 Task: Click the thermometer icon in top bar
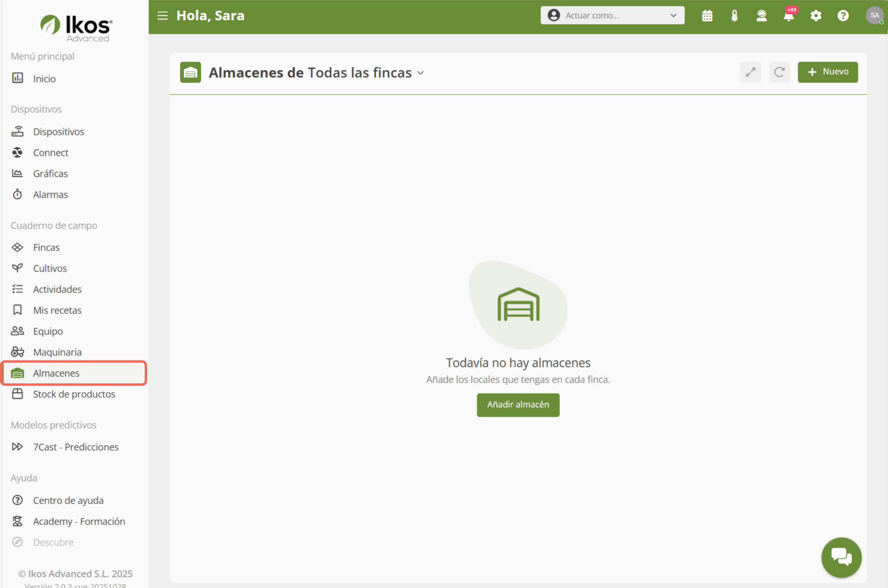click(x=734, y=16)
